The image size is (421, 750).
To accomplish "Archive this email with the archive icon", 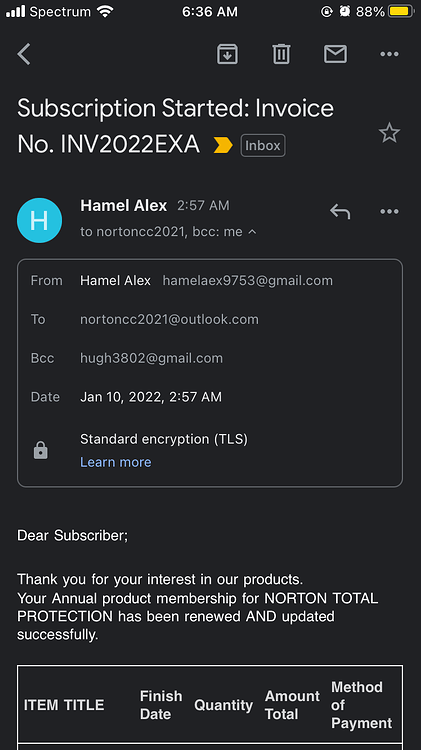I will tap(227, 54).
